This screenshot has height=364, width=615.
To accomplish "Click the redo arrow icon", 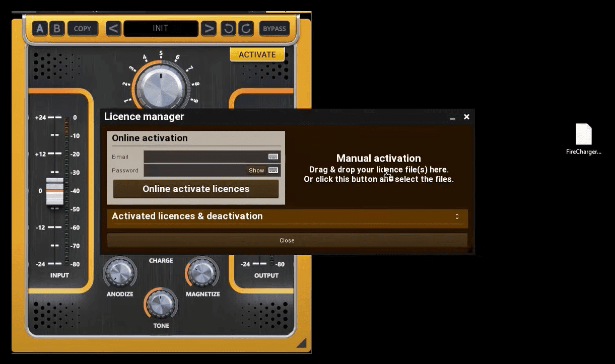I will point(246,29).
